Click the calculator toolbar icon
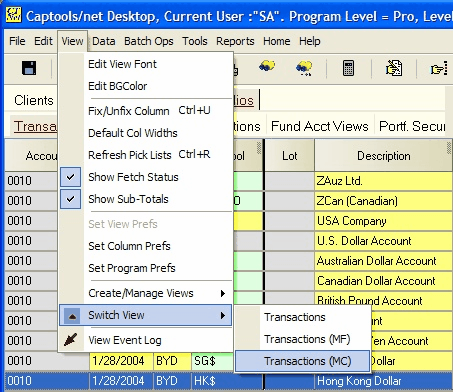The image size is (453, 392). pyautogui.click(x=348, y=68)
